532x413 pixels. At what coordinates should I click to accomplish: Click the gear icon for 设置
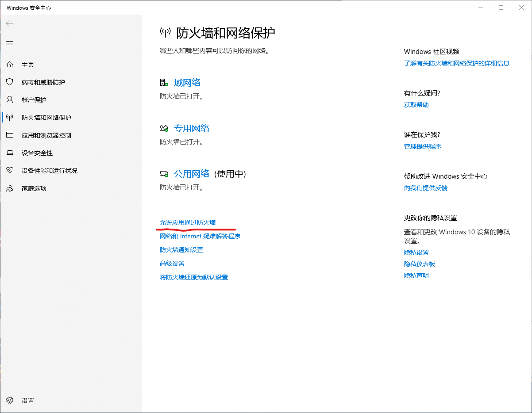(10, 401)
